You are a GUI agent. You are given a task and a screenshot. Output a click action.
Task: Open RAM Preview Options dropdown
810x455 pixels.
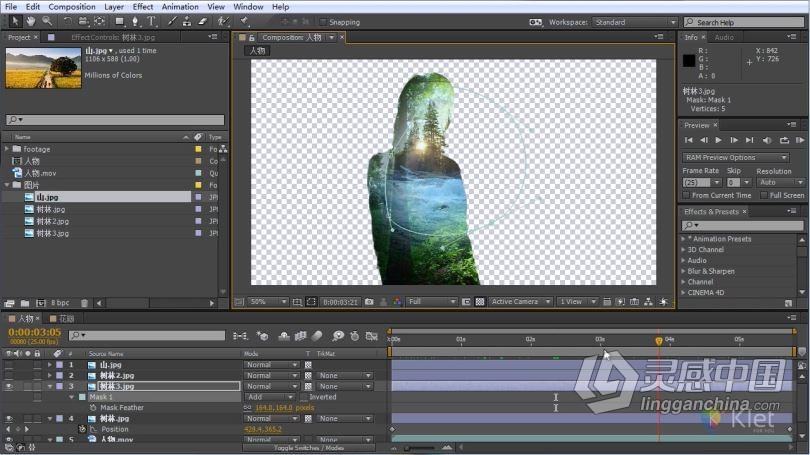[736, 158]
